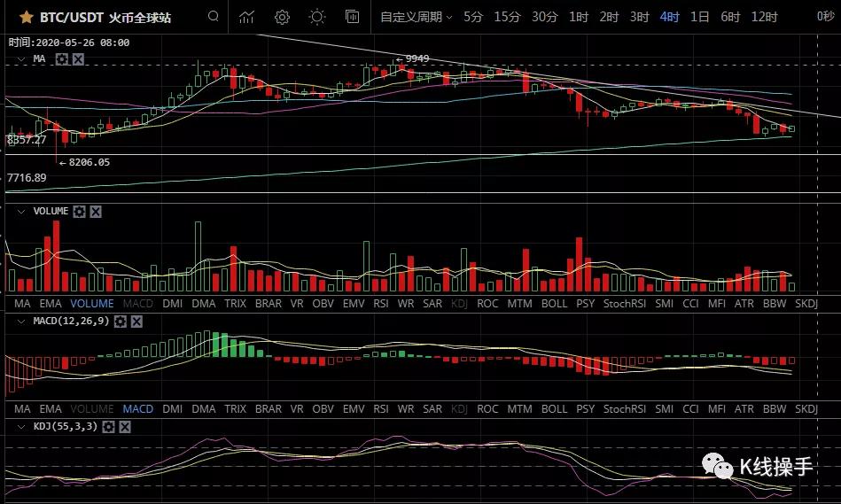
Task: Select the 6时 timeframe
Action: tap(730, 17)
